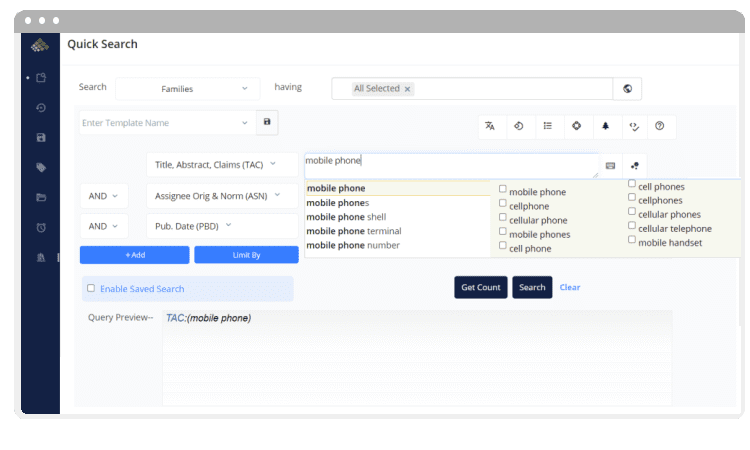Click the +Add button
This screenshot has width=750, height=450.
[x=134, y=255]
